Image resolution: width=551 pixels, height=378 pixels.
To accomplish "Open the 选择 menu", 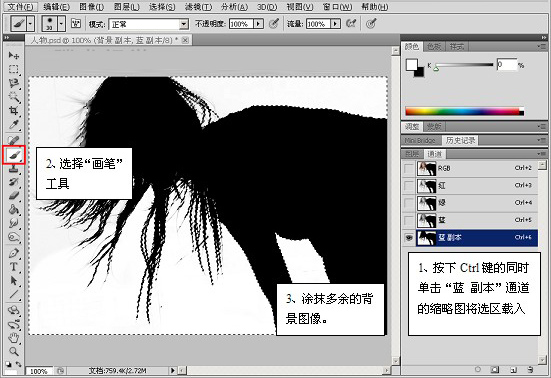I will point(162,7).
